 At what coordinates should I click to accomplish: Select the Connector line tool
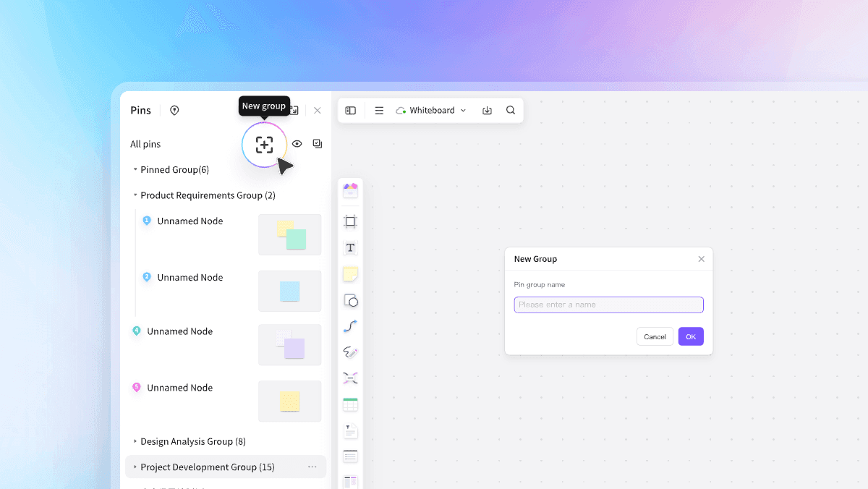[350, 326]
